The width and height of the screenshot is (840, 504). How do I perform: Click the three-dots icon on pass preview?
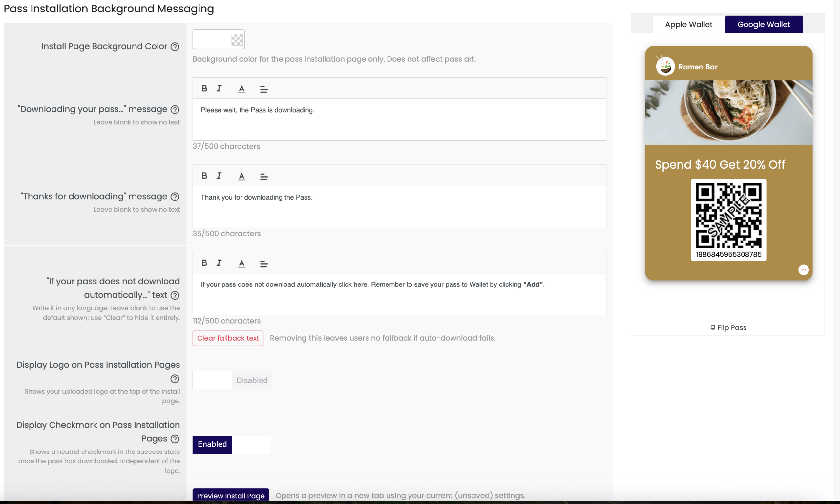click(x=803, y=270)
